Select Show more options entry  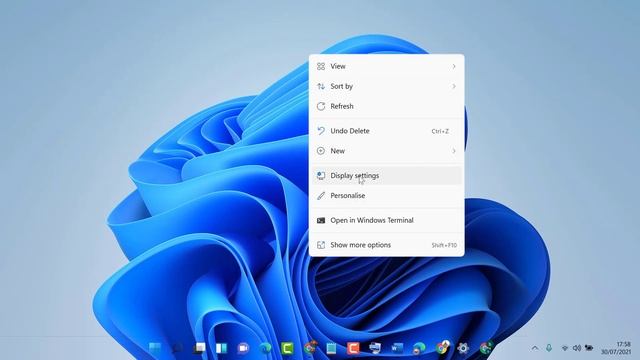387,245
